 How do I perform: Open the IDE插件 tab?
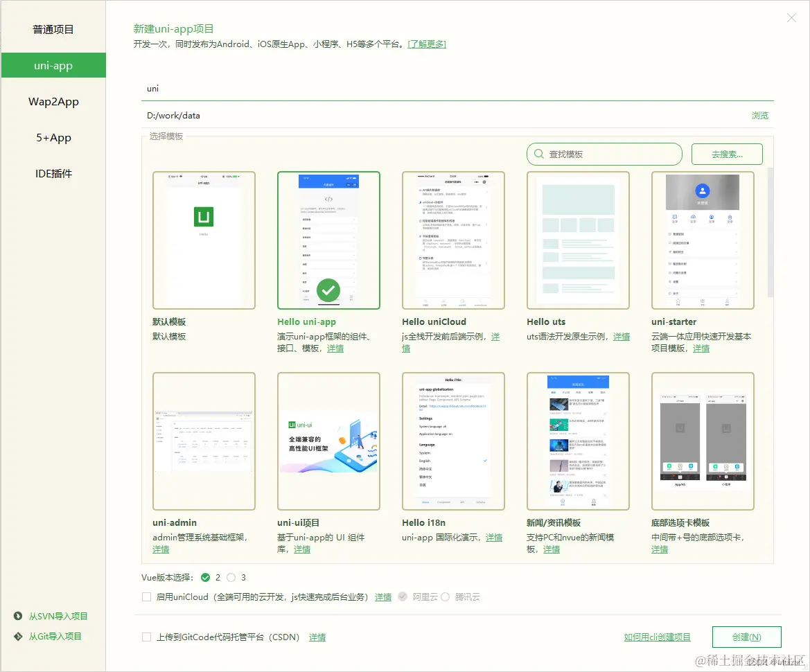[x=53, y=174]
